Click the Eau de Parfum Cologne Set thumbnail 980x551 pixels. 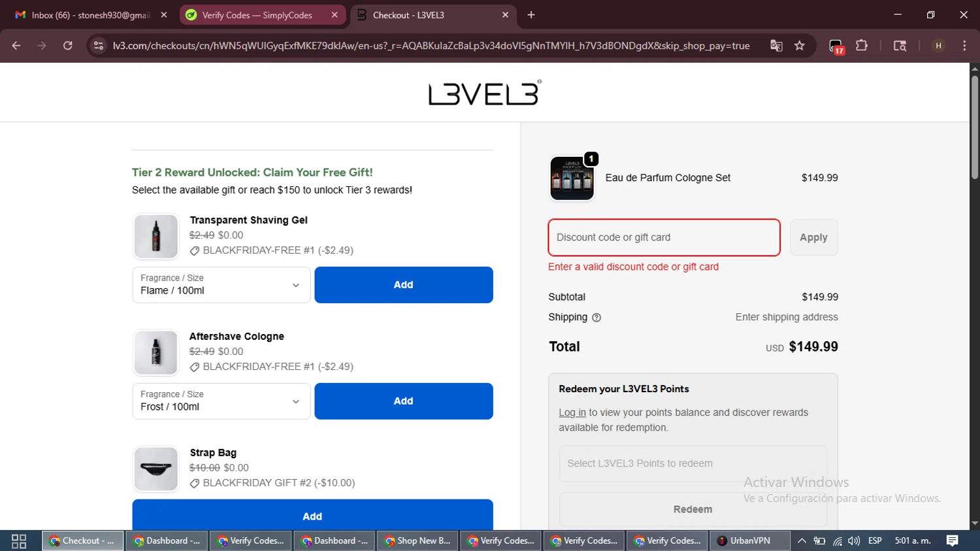coord(572,178)
